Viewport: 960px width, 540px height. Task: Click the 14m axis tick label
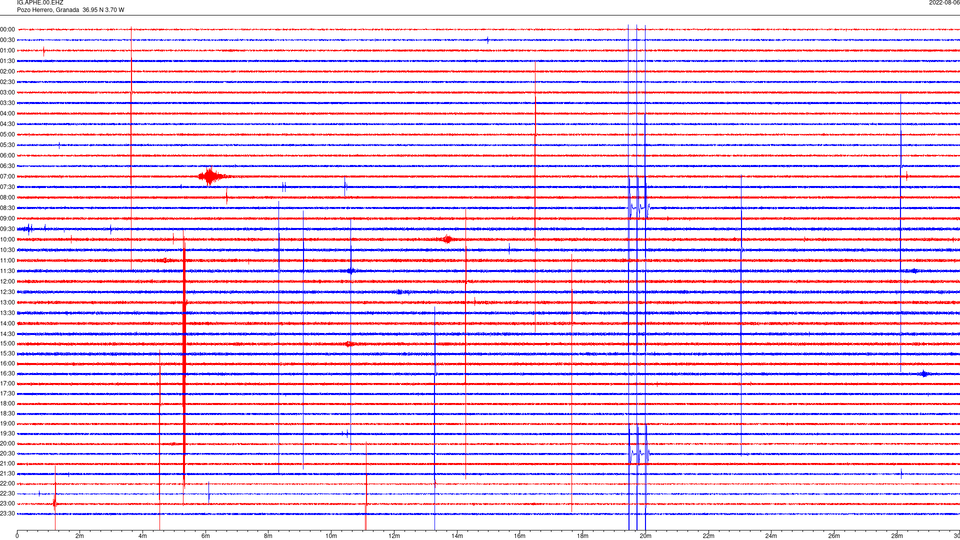[457, 536]
